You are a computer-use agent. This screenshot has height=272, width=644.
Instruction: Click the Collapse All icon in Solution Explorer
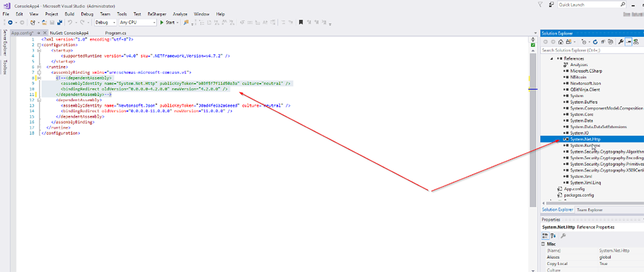click(x=602, y=41)
